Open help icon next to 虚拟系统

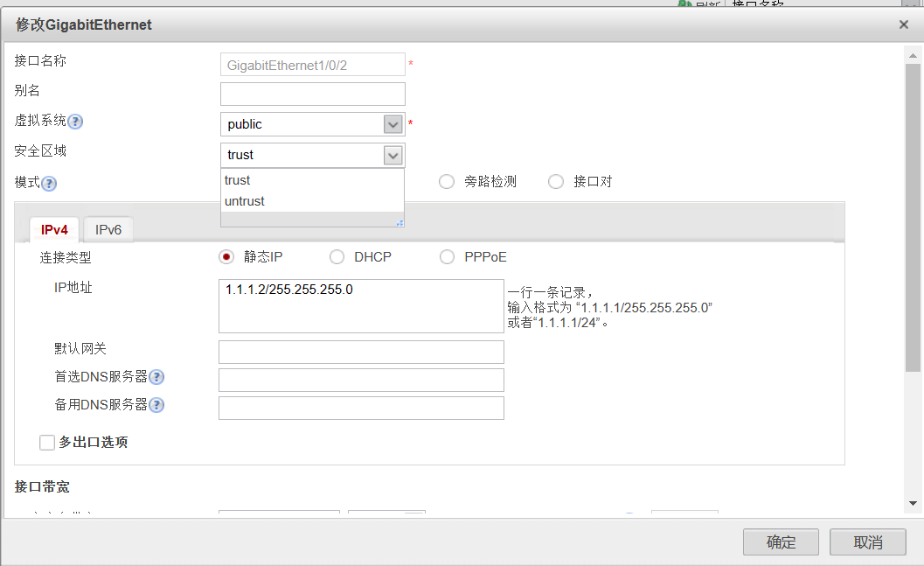[x=75, y=122]
